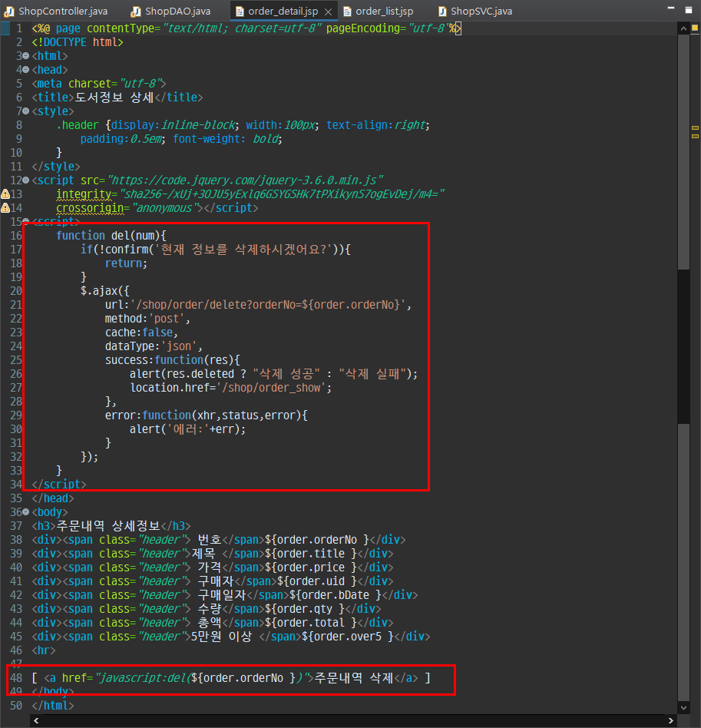This screenshot has height=728, width=701.
Task: Click ${order.uid } on line 41
Action: [316, 581]
